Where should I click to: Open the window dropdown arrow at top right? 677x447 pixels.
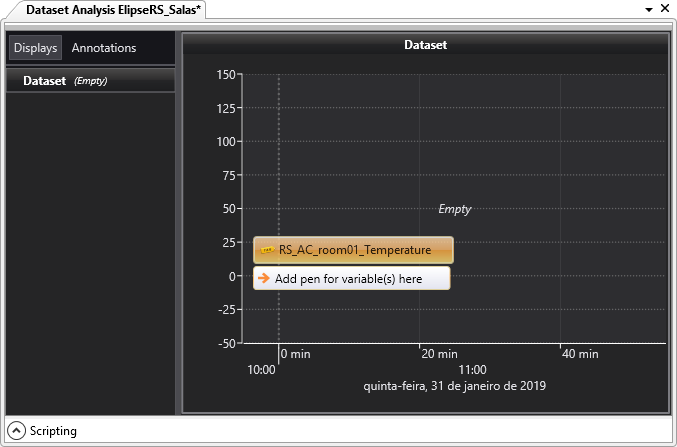pos(649,9)
